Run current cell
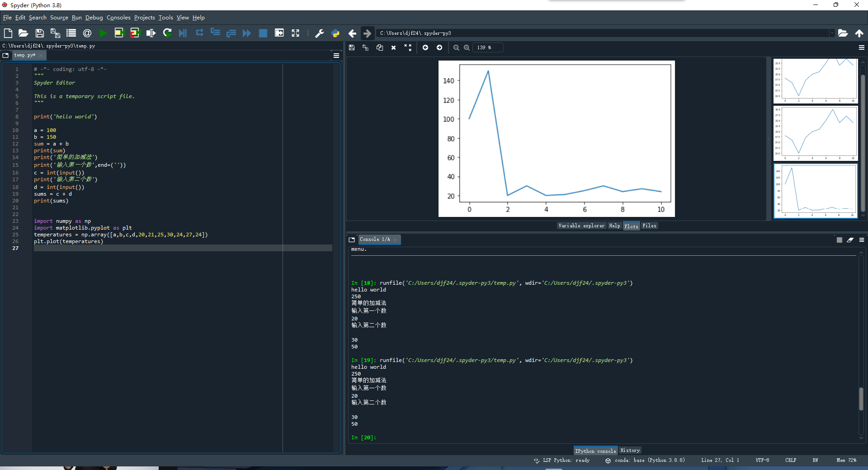The height and width of the screenshot is (470, 868). 119,33
